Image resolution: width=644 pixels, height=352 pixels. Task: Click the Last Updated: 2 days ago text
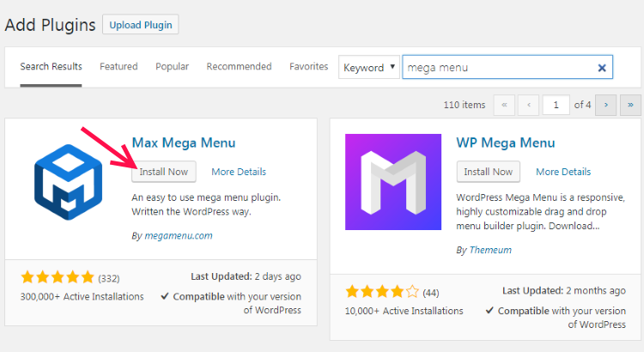pyautogui.click(x=246, y=276)
